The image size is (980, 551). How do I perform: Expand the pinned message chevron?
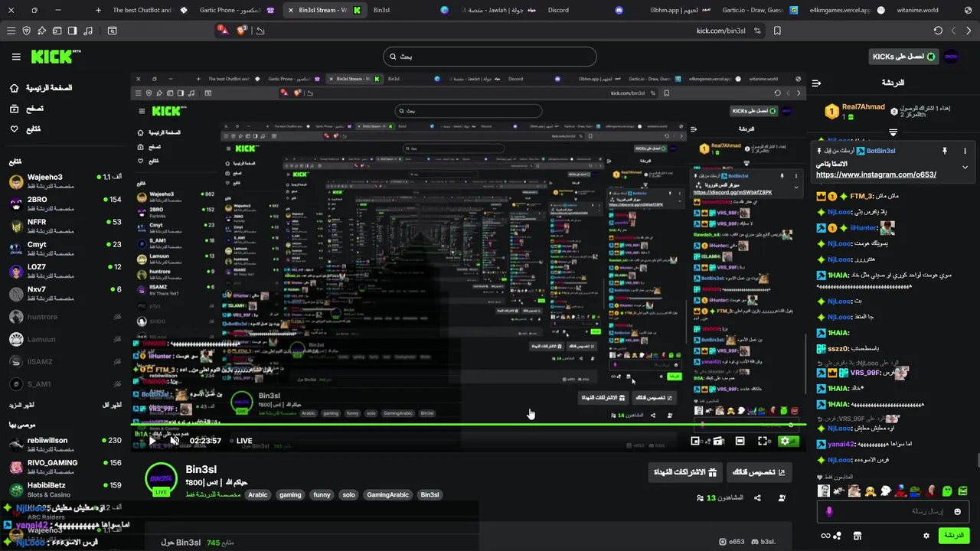(965, 167)
